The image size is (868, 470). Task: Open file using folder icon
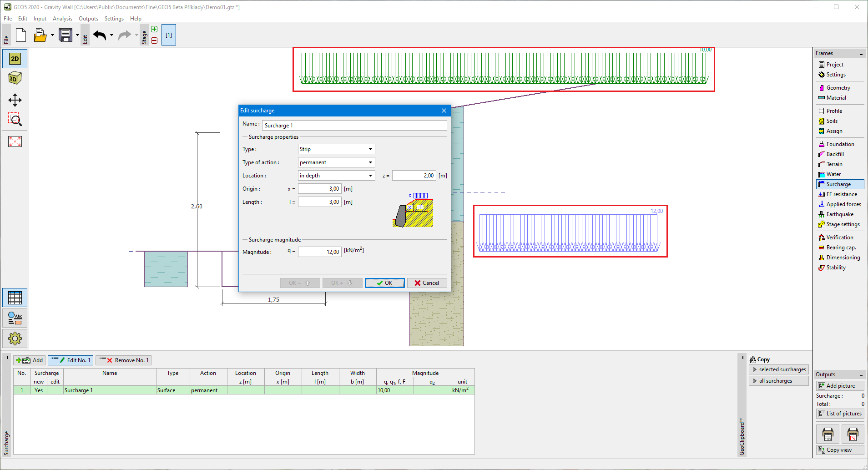pyautogui.click(x=40, y=35)
